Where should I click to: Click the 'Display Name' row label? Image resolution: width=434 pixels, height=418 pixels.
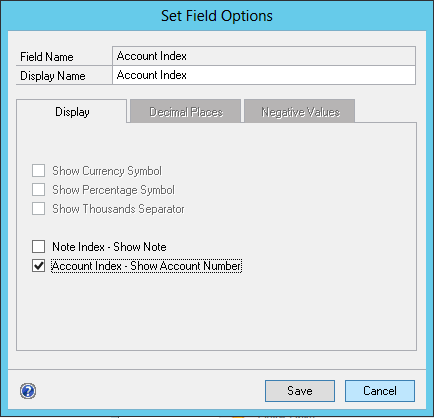(53, 76)
